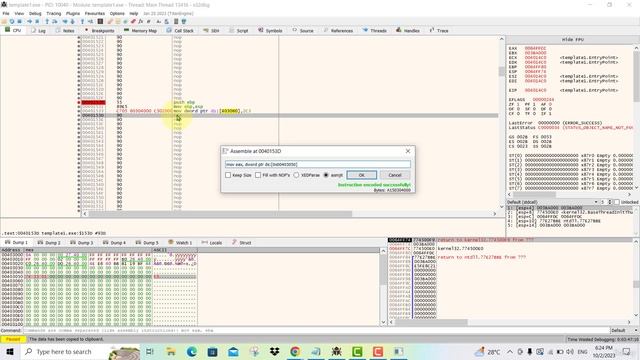
Task: Open the Help menu
Action: (133, 13)
